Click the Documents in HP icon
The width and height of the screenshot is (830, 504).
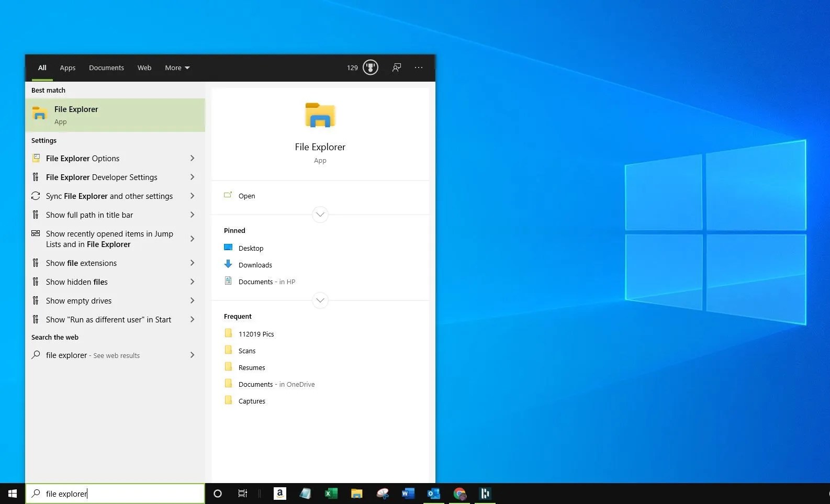pyautogui.click(x=228, y=281)
